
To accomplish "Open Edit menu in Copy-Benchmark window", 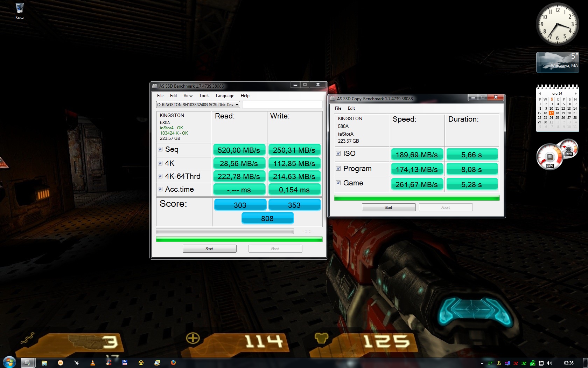I will pyautogui.click(x=351, y=108).
